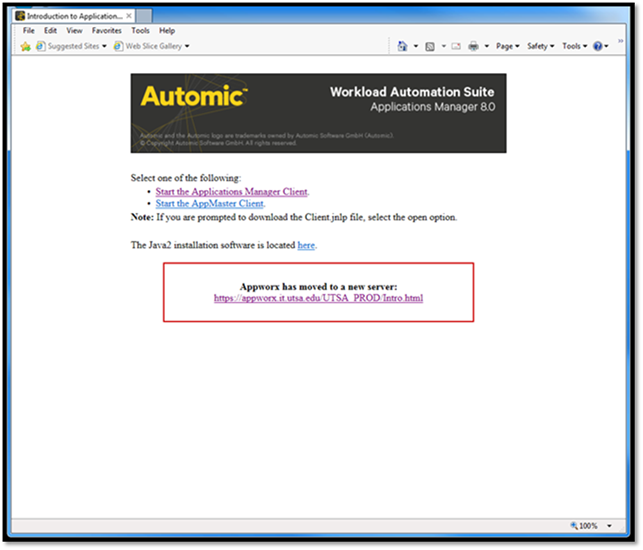Click the Java2 software 'here' link

[306, 244]
